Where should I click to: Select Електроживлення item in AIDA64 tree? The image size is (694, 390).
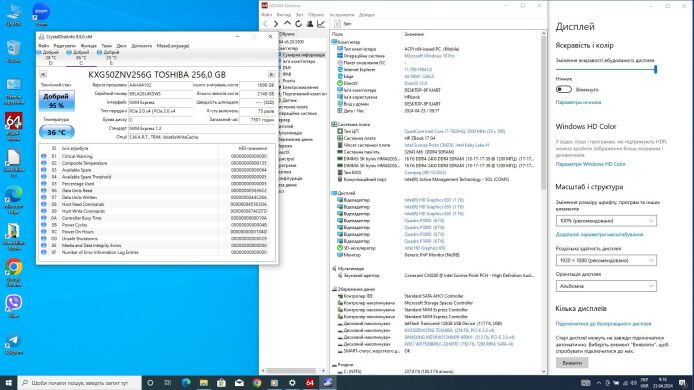pos(300,87)
